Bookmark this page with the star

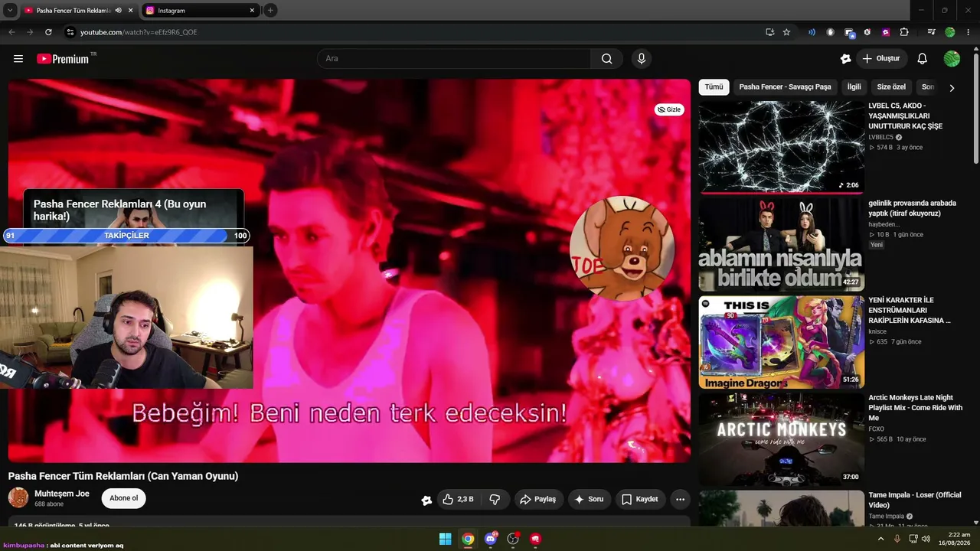click(x=786, y=32)
